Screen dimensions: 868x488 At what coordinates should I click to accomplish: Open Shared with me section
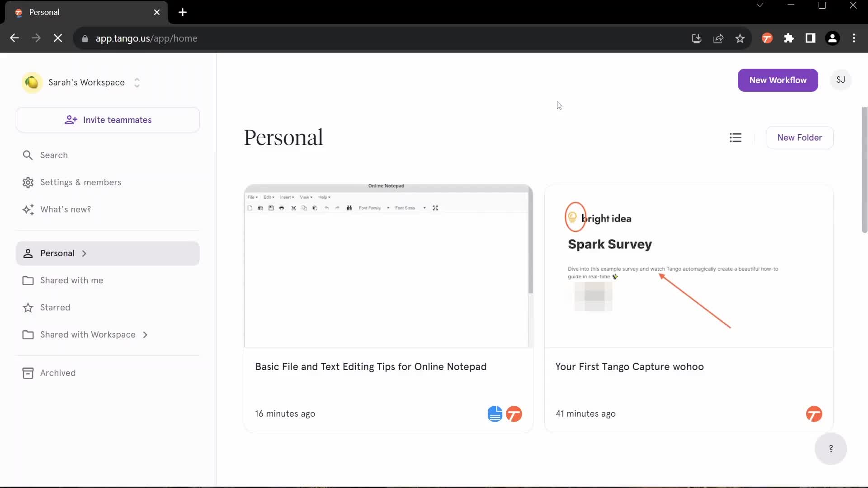[x=71, y=280]
